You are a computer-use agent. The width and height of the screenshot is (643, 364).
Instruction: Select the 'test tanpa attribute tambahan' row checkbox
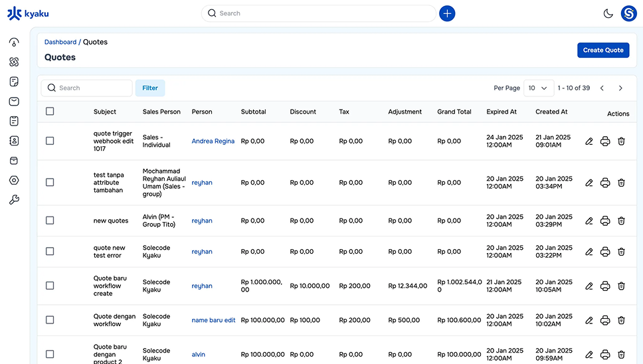click(x=50, y=182)
